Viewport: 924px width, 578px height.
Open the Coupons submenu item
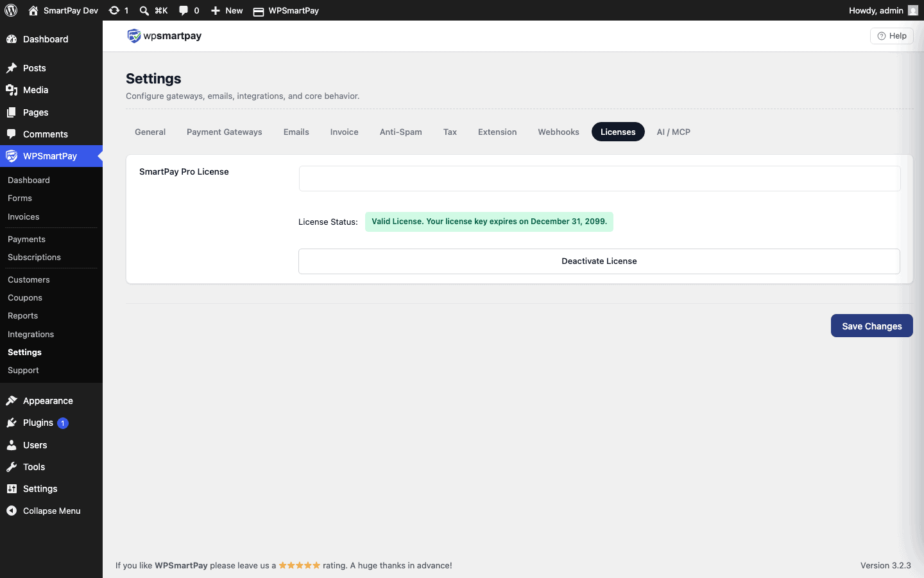(25, 298)
